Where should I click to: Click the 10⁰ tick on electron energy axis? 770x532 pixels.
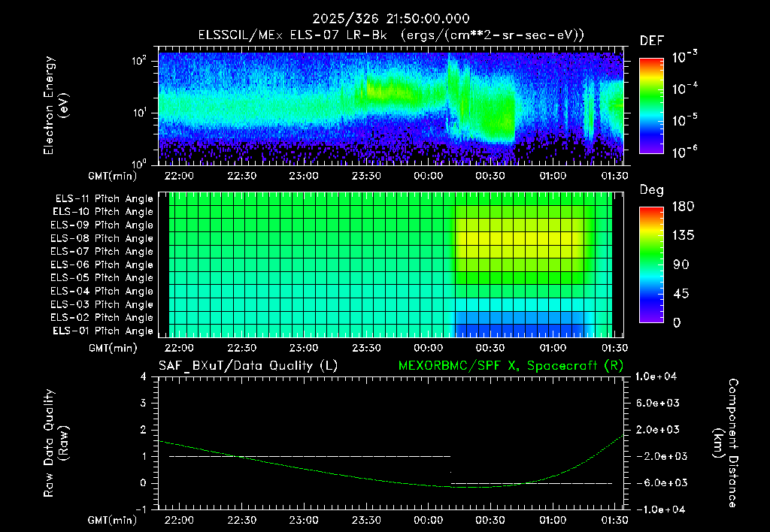(x=140, y=164)
